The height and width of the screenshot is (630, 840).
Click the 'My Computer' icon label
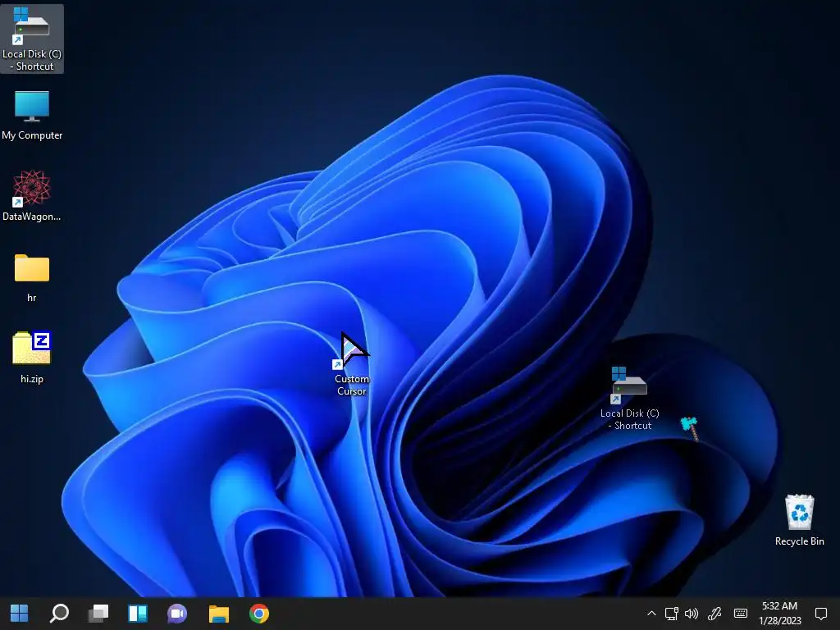(32, 135)
